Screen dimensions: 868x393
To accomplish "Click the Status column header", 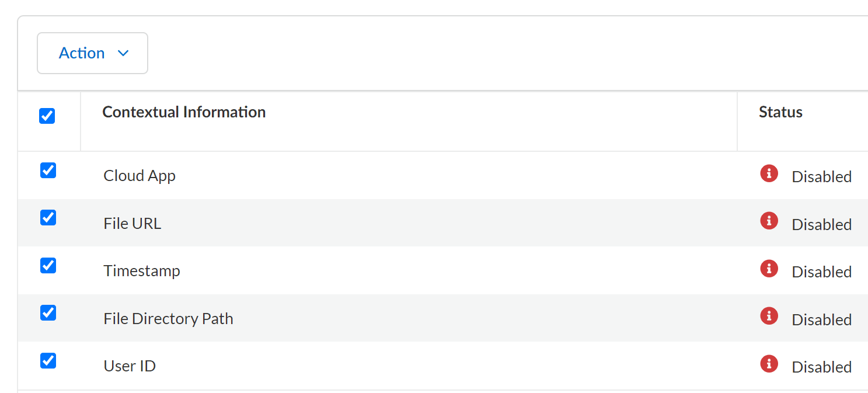I will 780,112.
